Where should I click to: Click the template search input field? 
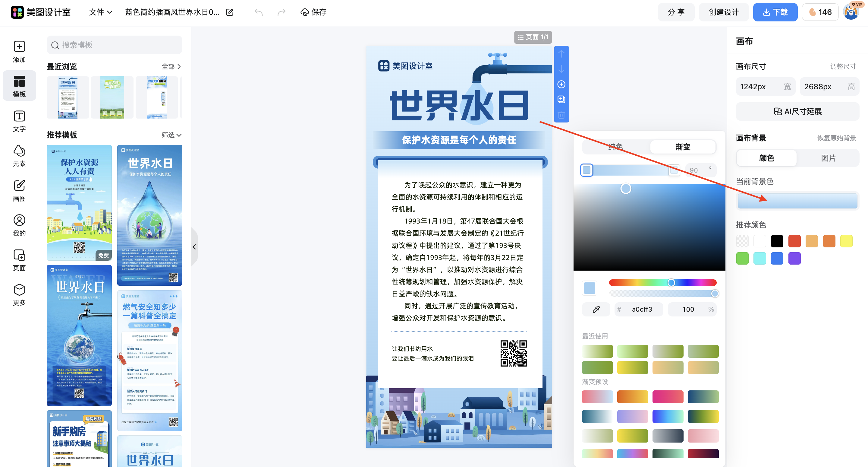coord(114,45)
